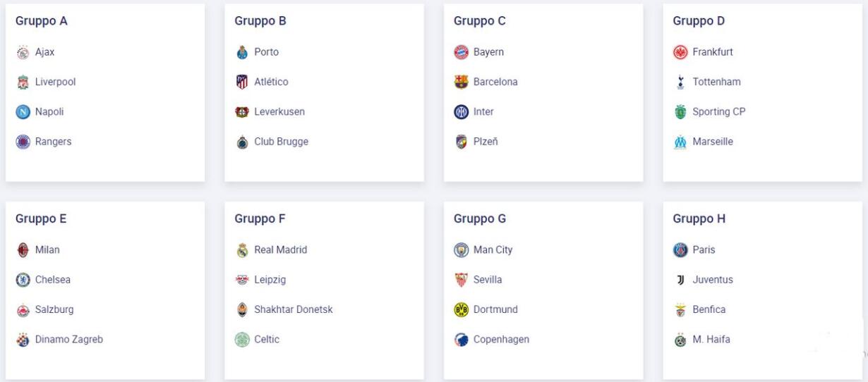The width and height of the screenshot is (868, 382).
Task: Select the Napoli logo icon
Action: point(23,112)
